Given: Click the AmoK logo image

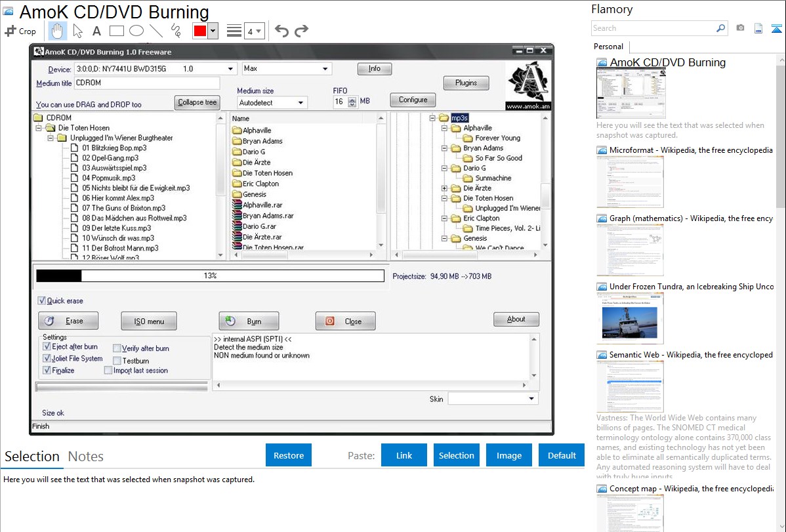Looking at the screenshot, I should tap(528, 85).
